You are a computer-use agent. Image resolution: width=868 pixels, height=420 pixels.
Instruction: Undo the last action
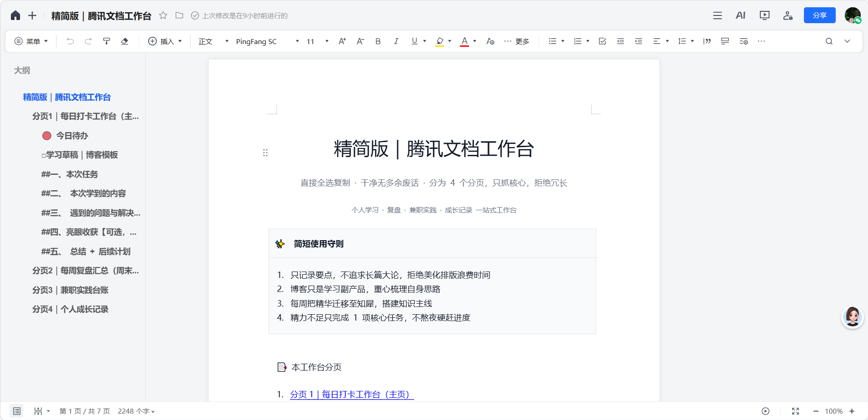pos(70,41)
